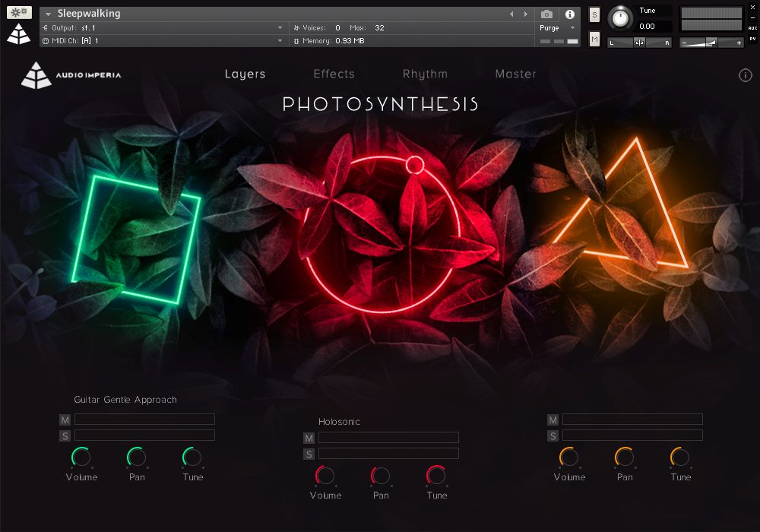Minimize instrument view with minus icon
The height and width of the screenshot is (532, 760).
(752, 18)
